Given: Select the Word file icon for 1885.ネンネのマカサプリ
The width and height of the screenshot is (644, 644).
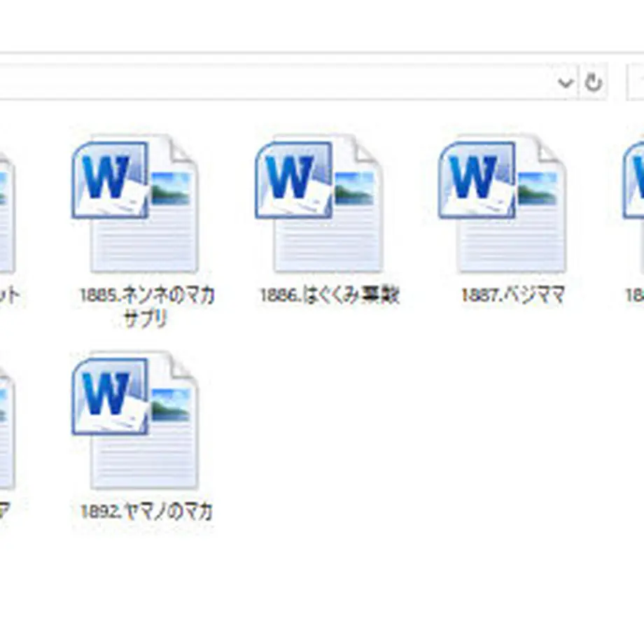Looking at the screenshot, I should pos(135,204).
